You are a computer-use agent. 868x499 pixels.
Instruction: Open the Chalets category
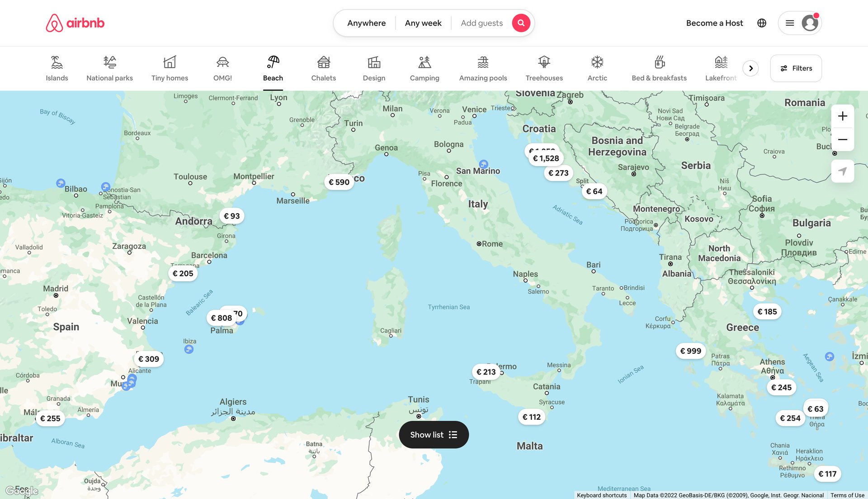coord(323,68)
